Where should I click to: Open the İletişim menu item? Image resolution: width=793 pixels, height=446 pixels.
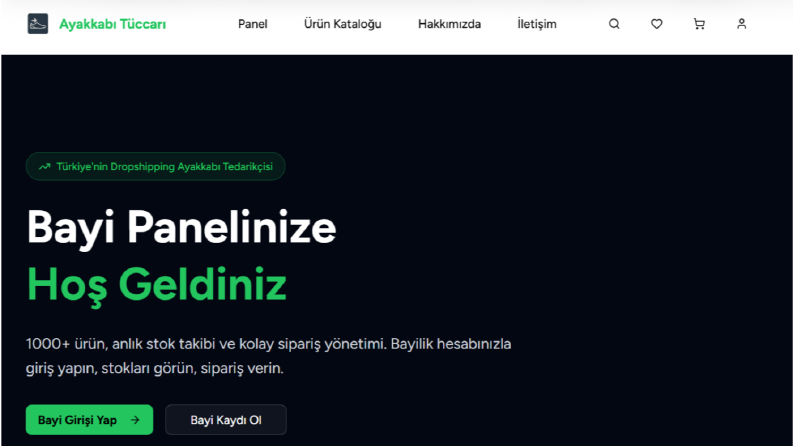[537, 24]
